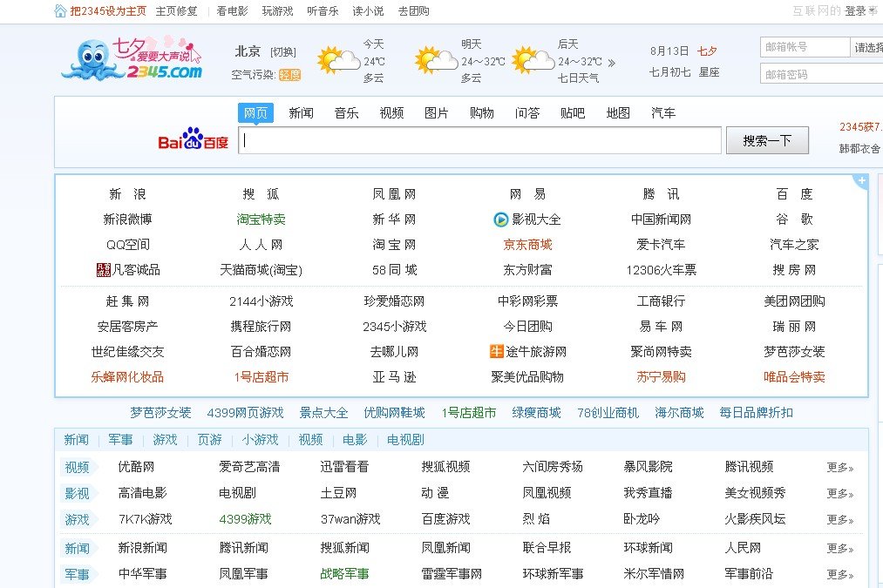This screenshot has height=588, width=883.
Task: Focus the 邮箱帐号 field
Action: point(805,47)
